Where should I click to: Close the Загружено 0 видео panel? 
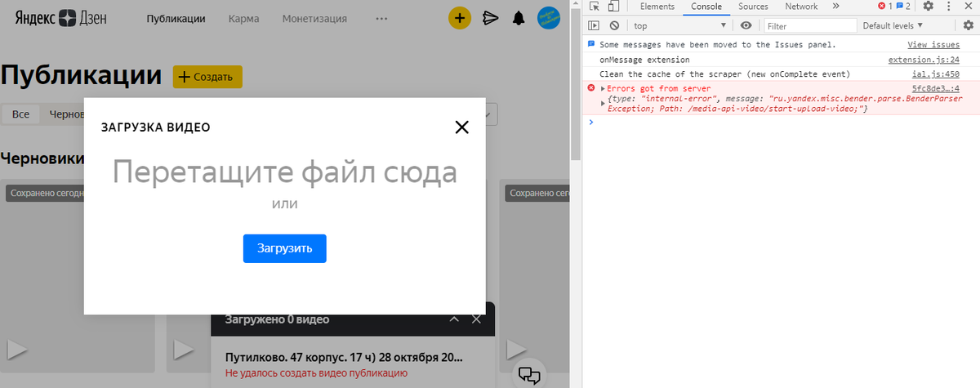pyautogui.click(x=477, y=319)
